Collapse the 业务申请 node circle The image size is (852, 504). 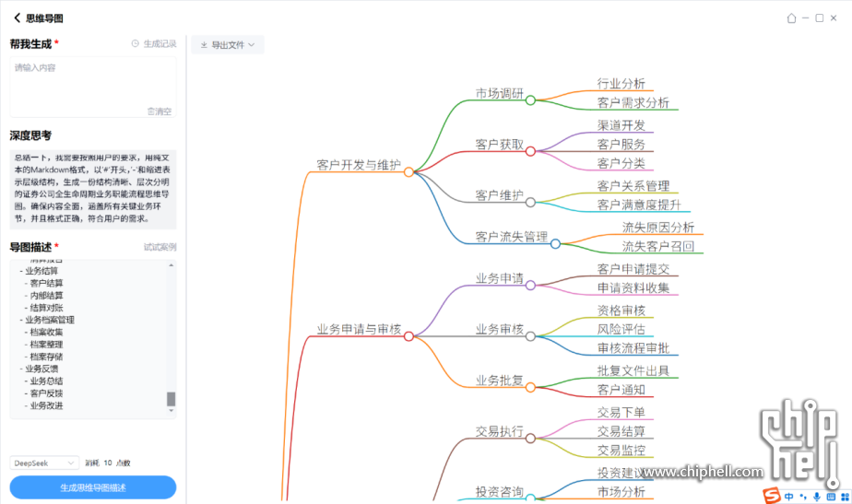coord(530,285)
